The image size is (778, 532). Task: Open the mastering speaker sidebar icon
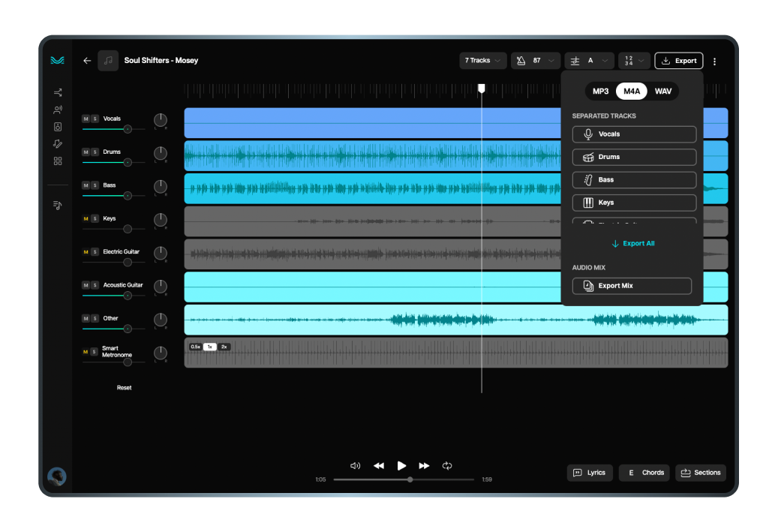(x=58, y=127)
